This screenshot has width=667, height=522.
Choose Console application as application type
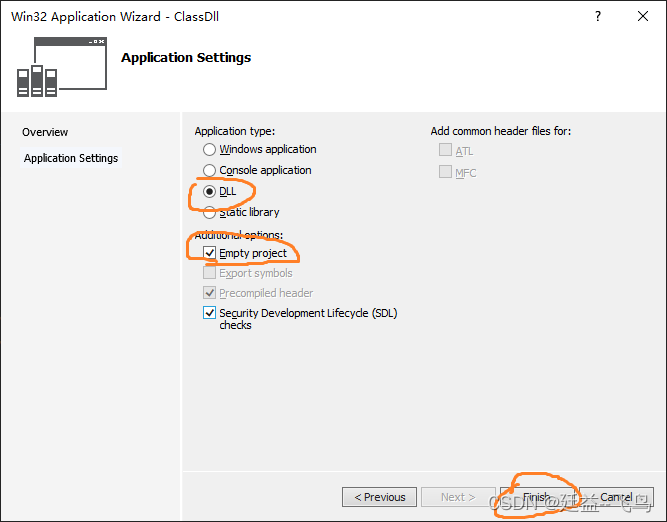[210, 170]
